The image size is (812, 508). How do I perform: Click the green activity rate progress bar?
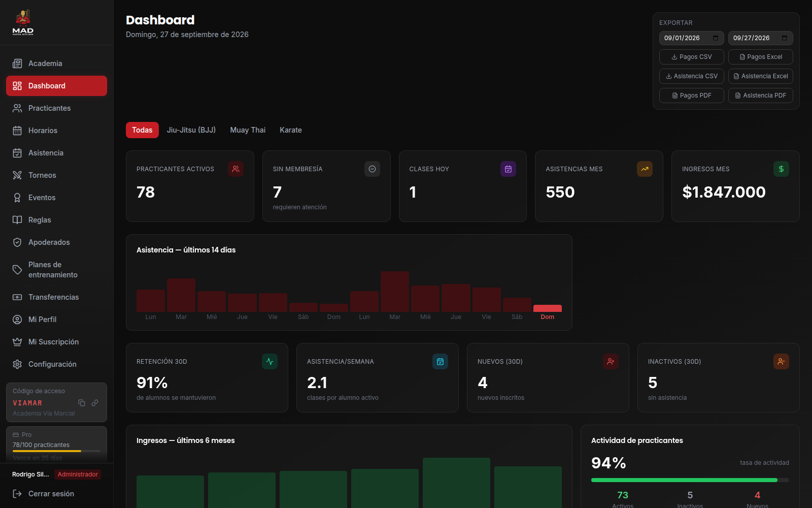point(690,480)
